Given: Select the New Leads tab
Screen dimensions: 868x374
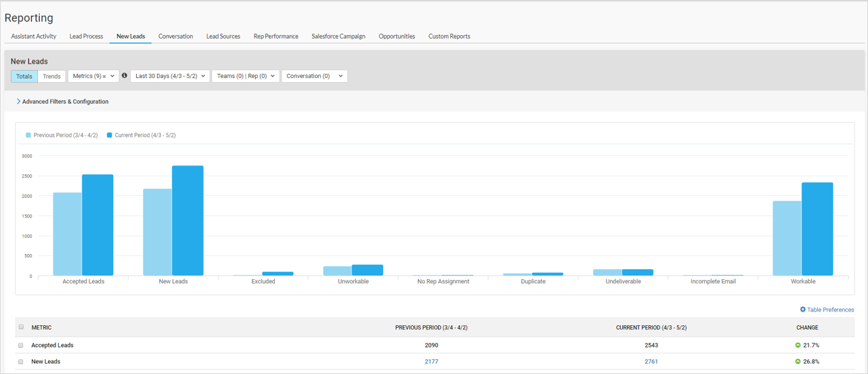Looking at the screenshot, I should tap(131, 36).
